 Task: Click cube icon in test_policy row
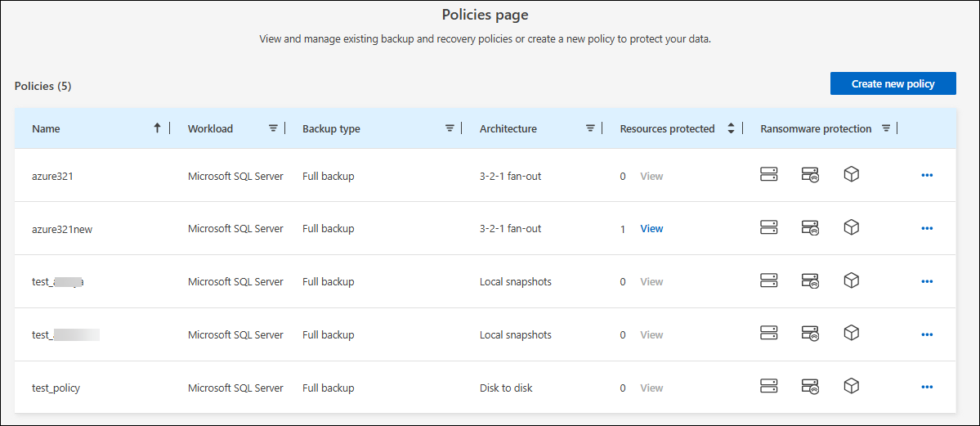tap(851, 386)
